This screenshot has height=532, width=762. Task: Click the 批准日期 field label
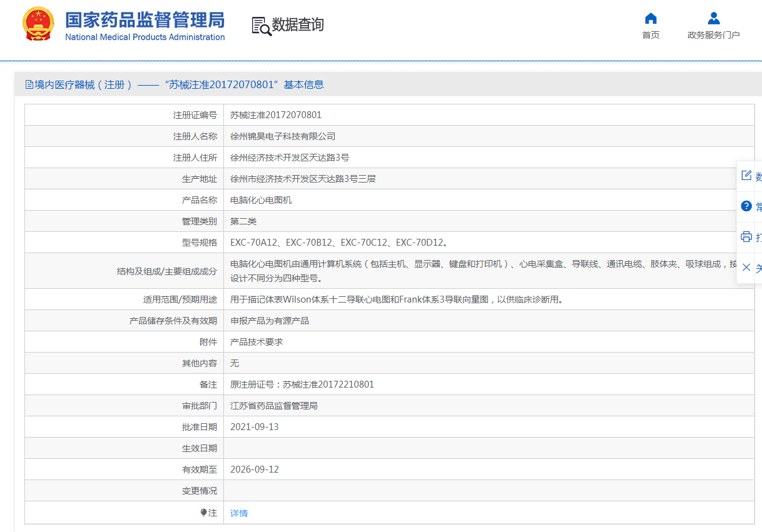[200, 427]
